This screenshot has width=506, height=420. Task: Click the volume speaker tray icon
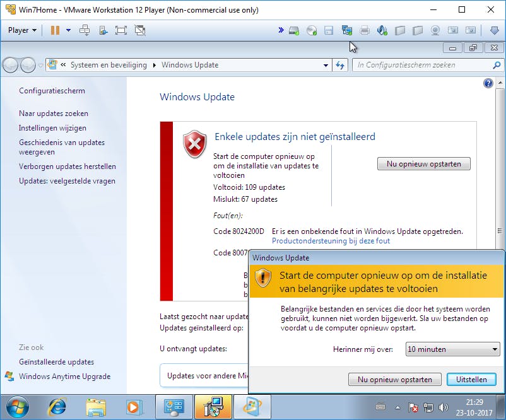(444, 407)
